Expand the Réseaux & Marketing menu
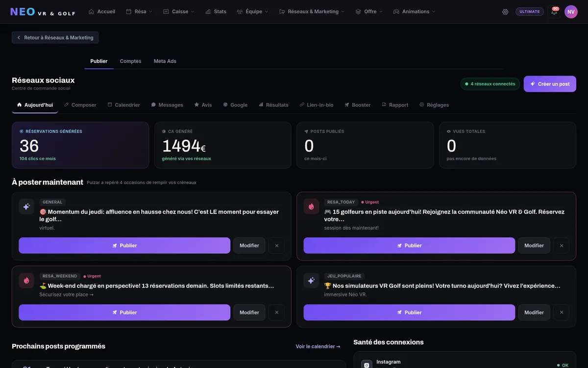The height and width of the screenshot is (368, 588). 312,12
